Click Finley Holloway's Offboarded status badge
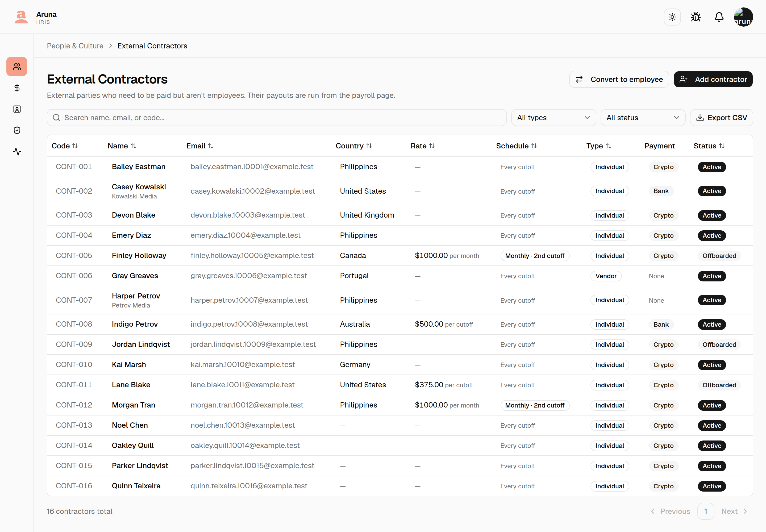766x532 pixels. [719, 256]
